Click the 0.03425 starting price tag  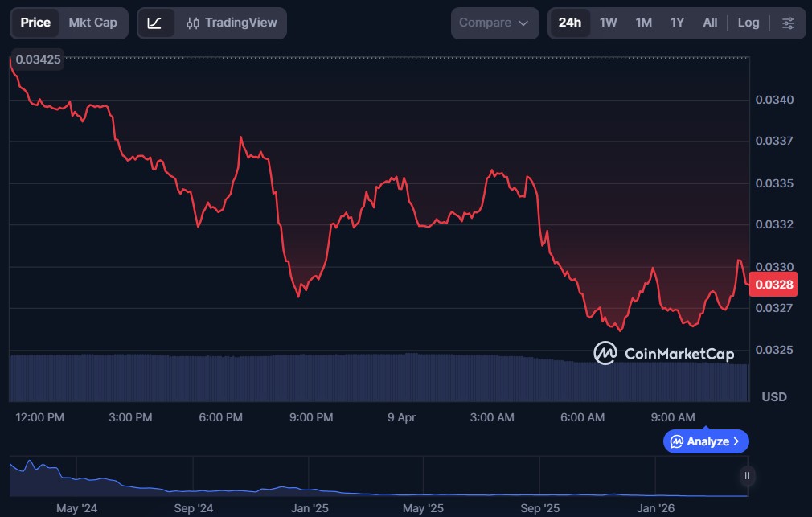[38, 59]
